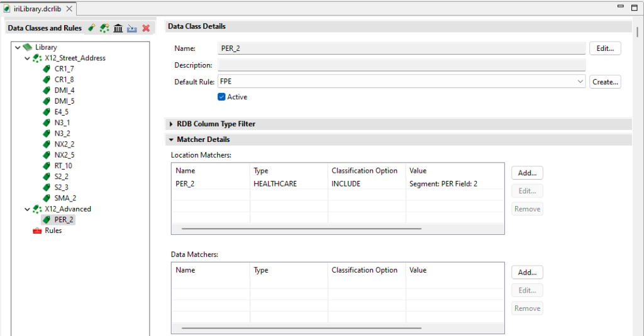Viewport: 644px width, 336px height.
Task: Click the X12_Advanced group icon
Action: (x=37, y=209)
